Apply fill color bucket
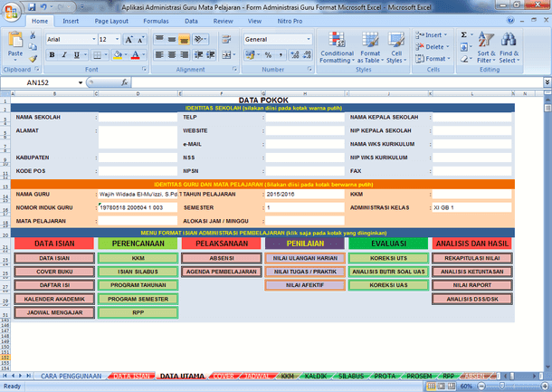 [x=118, y=55]
